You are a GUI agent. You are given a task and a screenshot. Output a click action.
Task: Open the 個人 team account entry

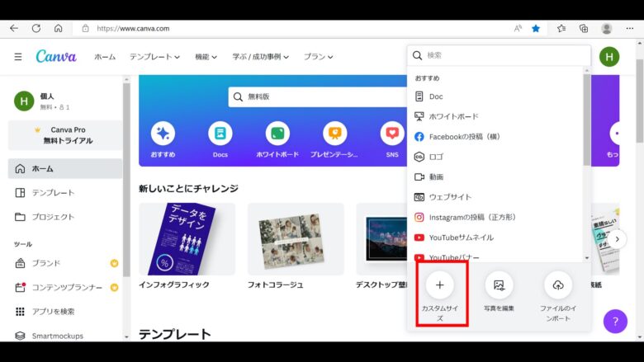[x=65, y=101]
